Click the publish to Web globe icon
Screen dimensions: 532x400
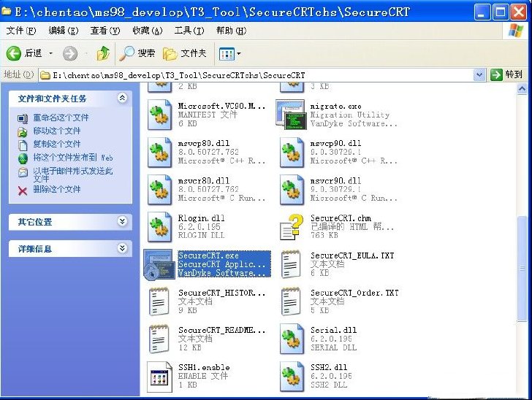(x=23, y=158)
